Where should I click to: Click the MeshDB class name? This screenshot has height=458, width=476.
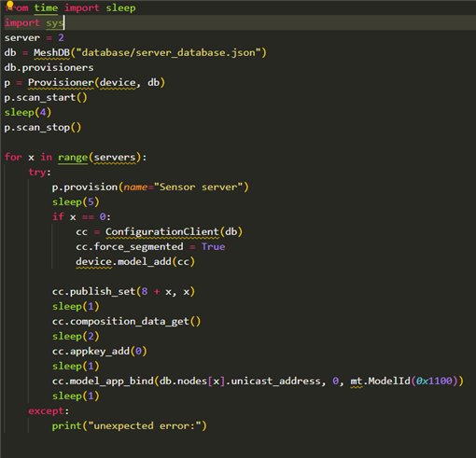(51, 52)
